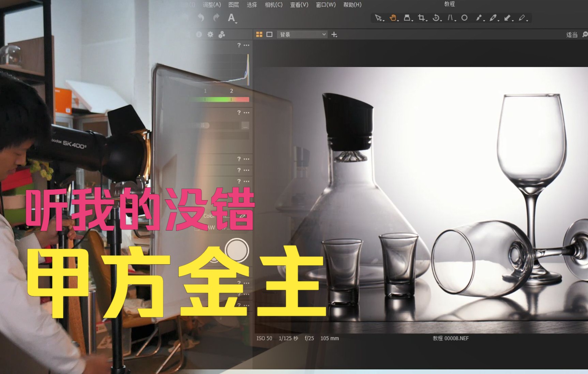Select the Draw Mask brush tool

tap(479, 18)
